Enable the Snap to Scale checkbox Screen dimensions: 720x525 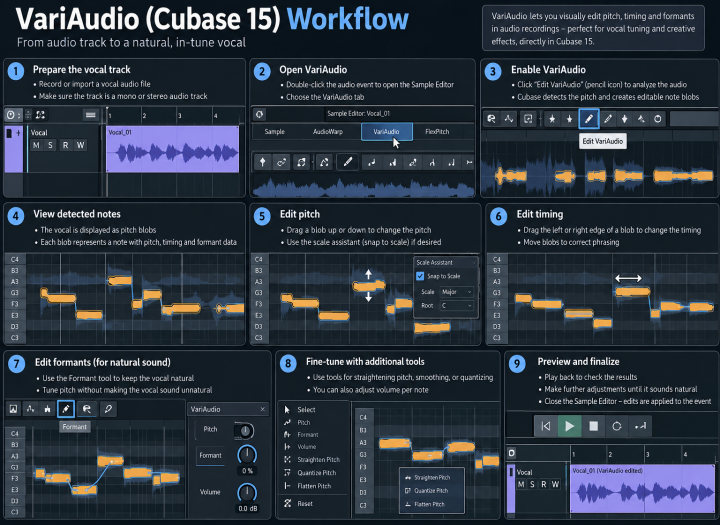click(x=420, y=276)
